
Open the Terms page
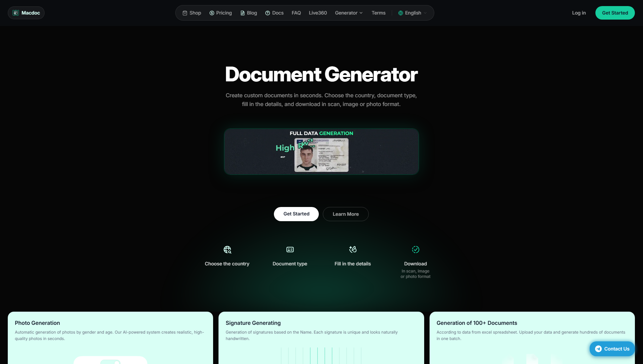point(379,13)
